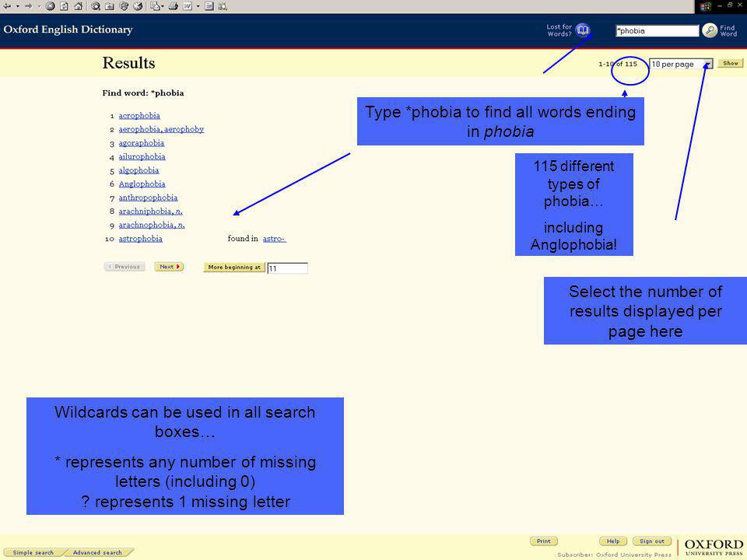Screen dimensions: 747x560
Task: Click the Discuss toolbar icon
Action: click(209, 6)
